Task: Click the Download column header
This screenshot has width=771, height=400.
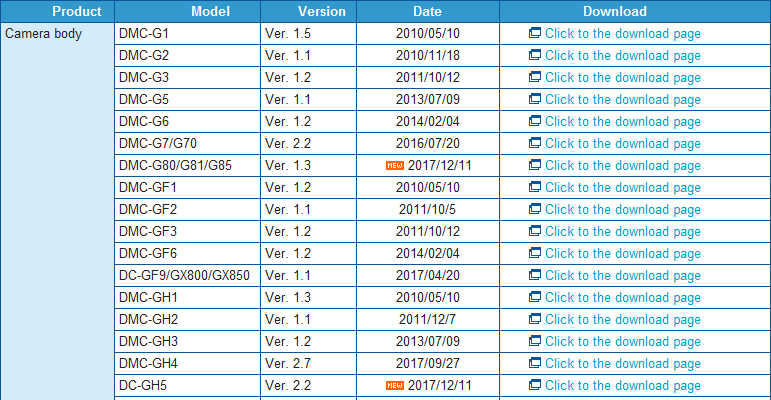Action: [x=635, y=11]
